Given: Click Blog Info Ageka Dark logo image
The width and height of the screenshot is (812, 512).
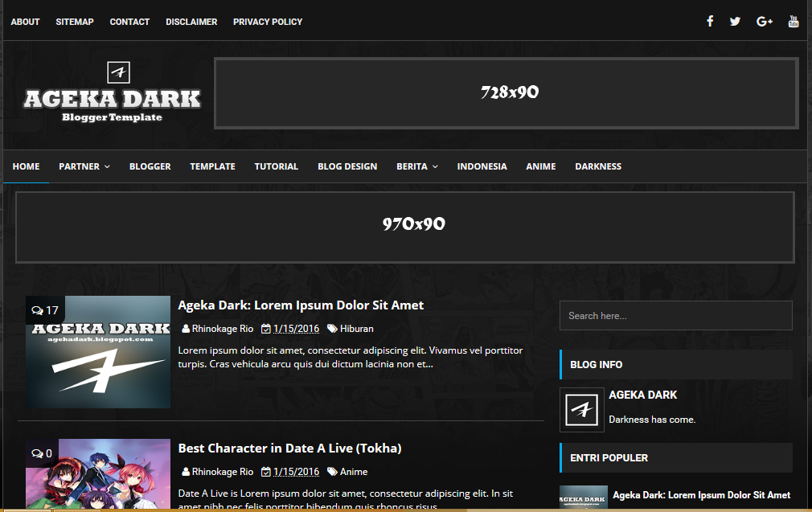Looking at the screenshot, I should tap(581, 409).
